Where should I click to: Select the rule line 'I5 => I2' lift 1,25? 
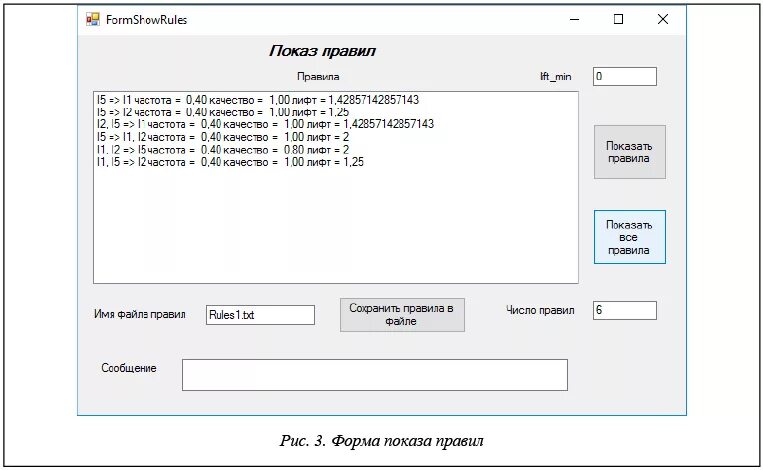click(x=223, y=112)
